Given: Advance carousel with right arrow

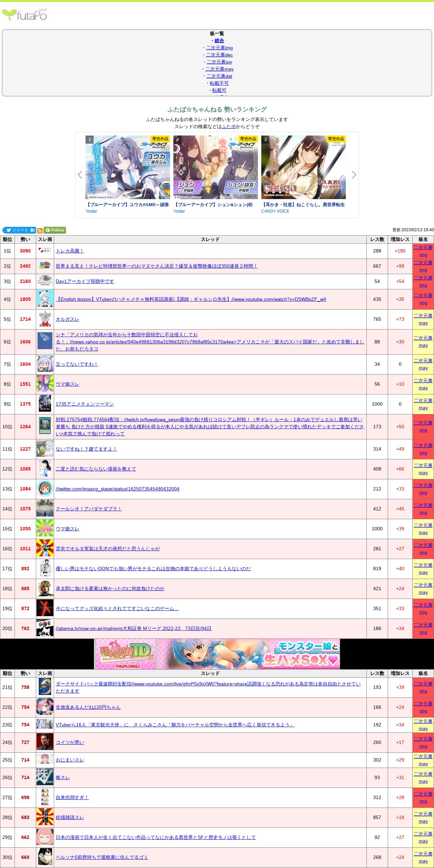Looking at the screenshot, I should 354,175.
